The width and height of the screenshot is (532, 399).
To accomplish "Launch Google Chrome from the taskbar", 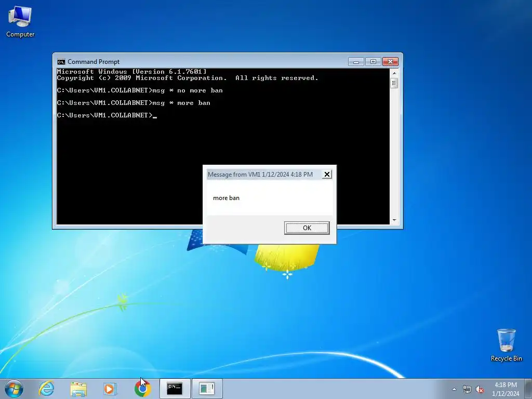I will point(142,389).
